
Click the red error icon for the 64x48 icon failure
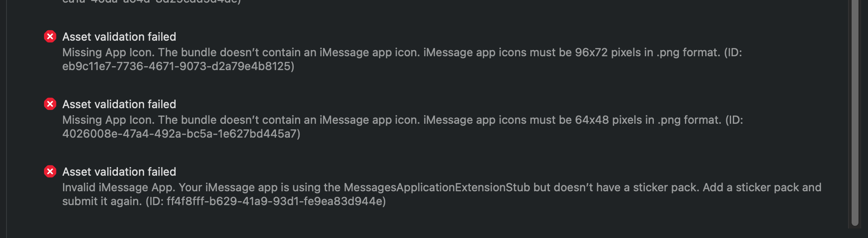coord(50,104)
